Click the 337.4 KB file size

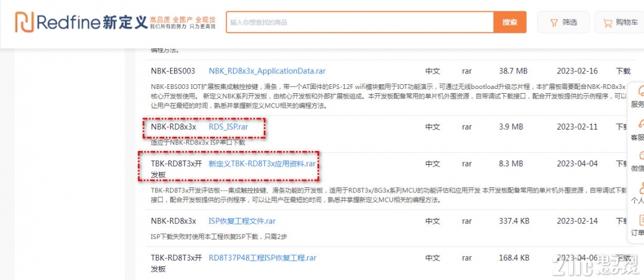514,221
